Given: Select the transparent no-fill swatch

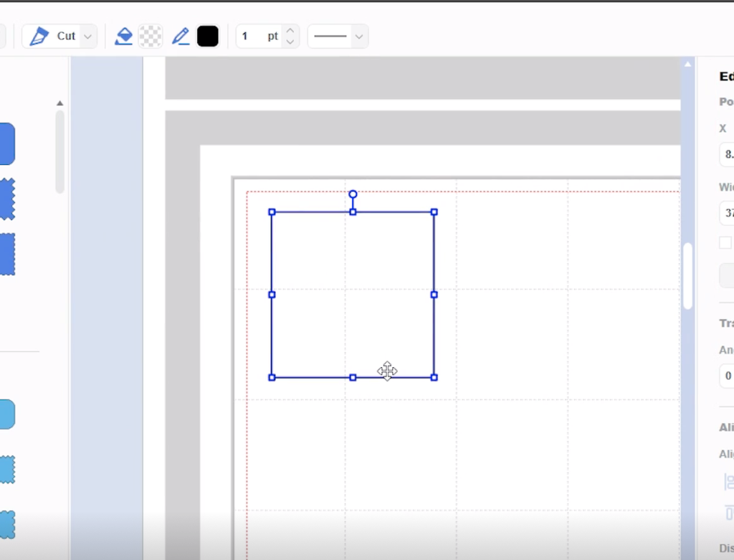Looking at the screenshot, I should pyautogui.click(x=149, y=35).
